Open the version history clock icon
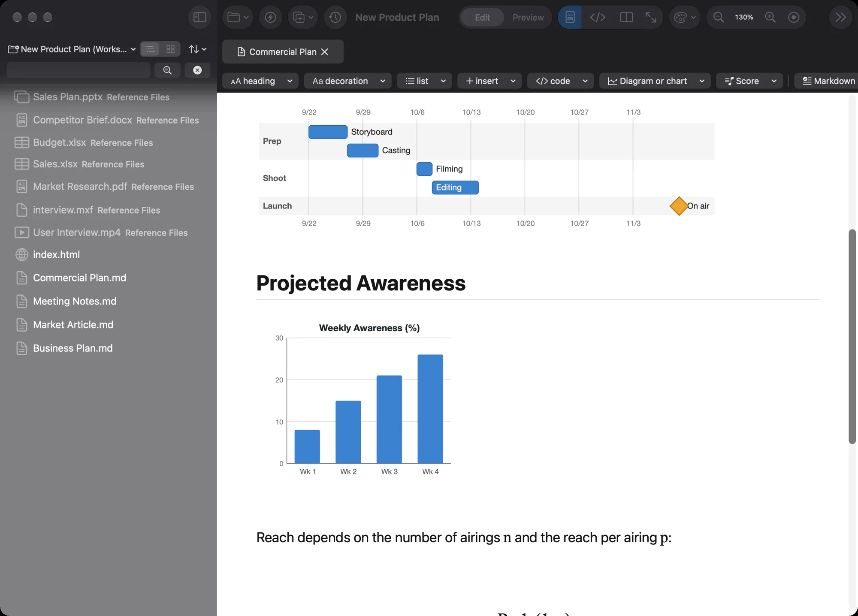Viewport: 858px width, 616px height. (335, 17)
